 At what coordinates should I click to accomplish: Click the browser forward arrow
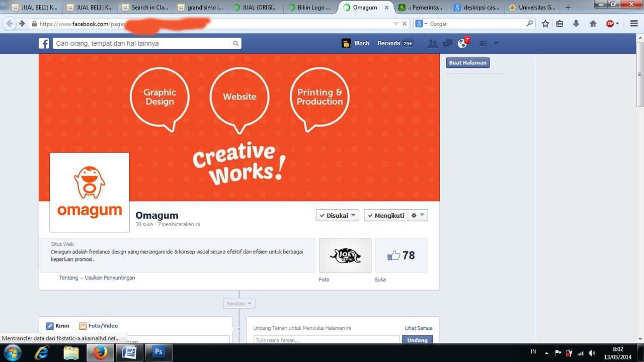coord(22,24)
